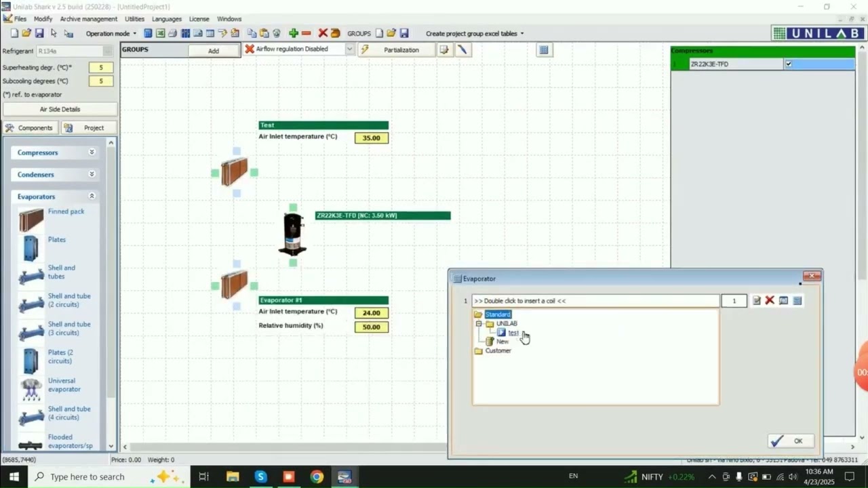Click the blue pen icon beside Partialization
This screenshot has height=488, width=868.
[x=462, y=49]
